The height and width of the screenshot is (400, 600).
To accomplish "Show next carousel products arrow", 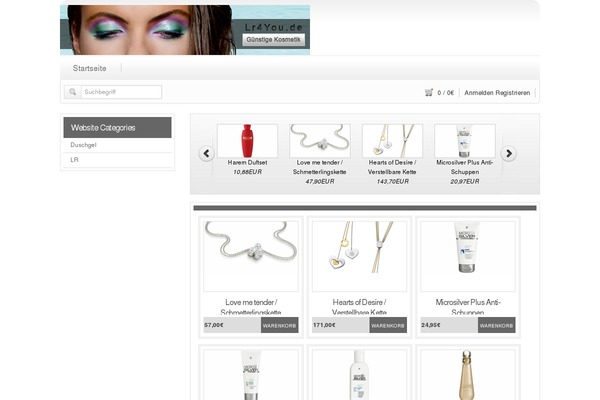I will (x=509, y=153).
